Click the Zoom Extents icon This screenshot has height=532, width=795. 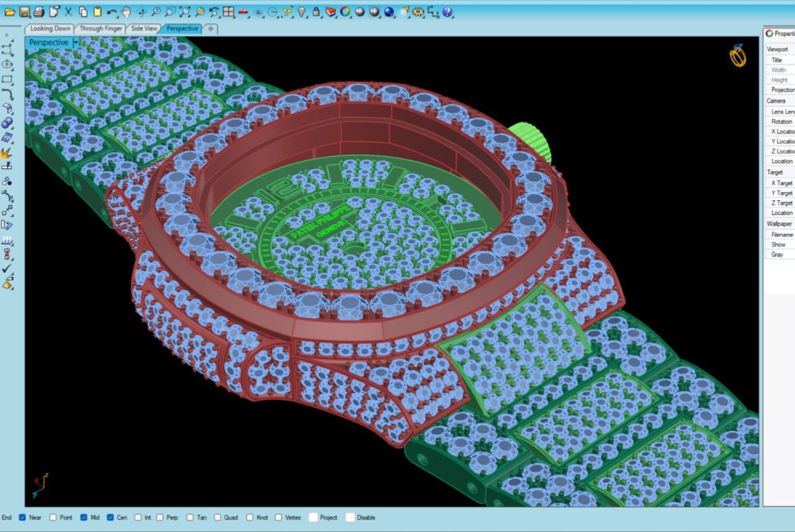pos(185,12)
